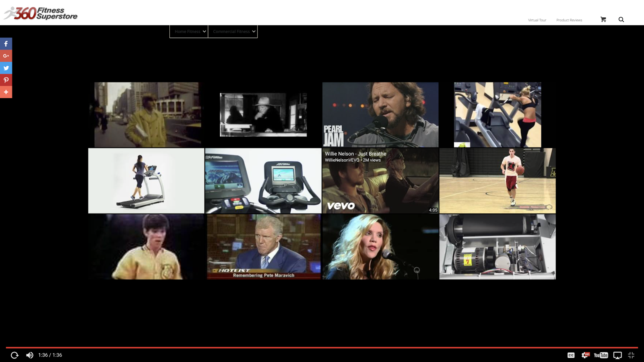Open the woman walking on treadmill video
644x362 pixels.
[x=146, y=181]
